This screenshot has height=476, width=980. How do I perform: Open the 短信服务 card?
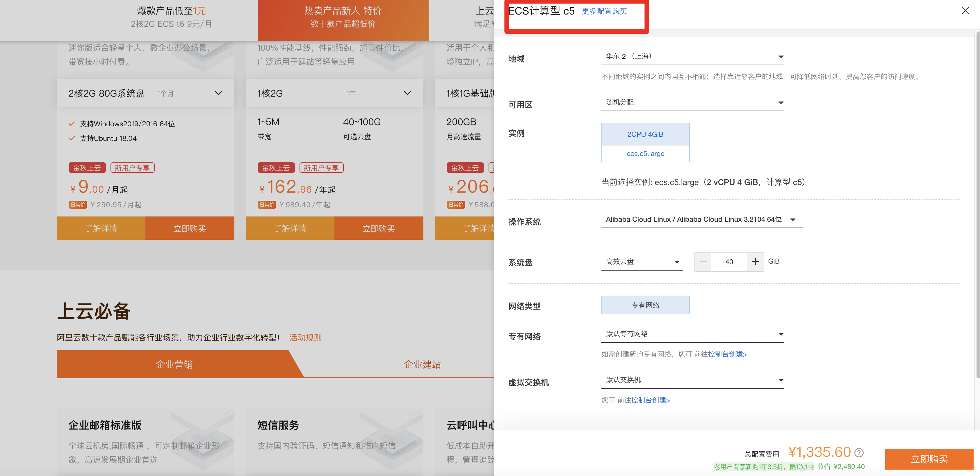[334, 441]
